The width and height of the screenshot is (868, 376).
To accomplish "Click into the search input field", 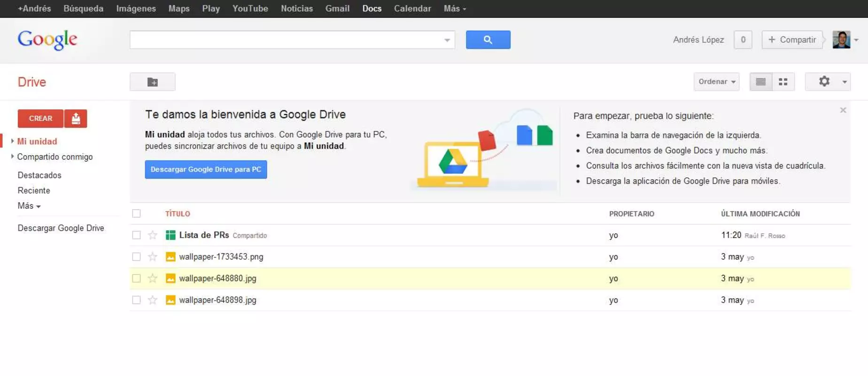I will [287, 40].
